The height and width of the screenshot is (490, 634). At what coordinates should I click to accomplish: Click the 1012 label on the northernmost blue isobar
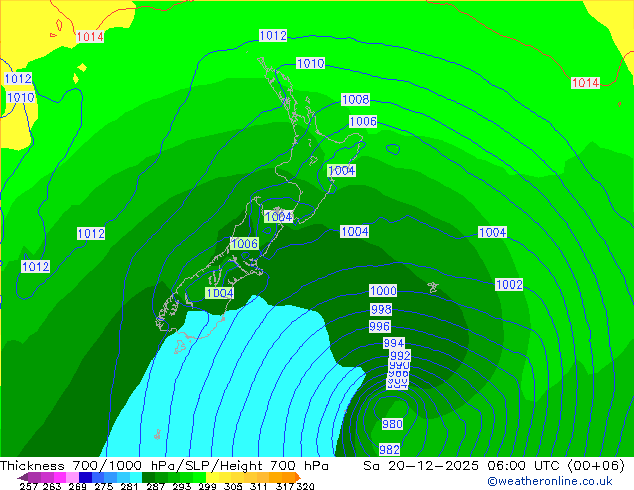[273, 36]
